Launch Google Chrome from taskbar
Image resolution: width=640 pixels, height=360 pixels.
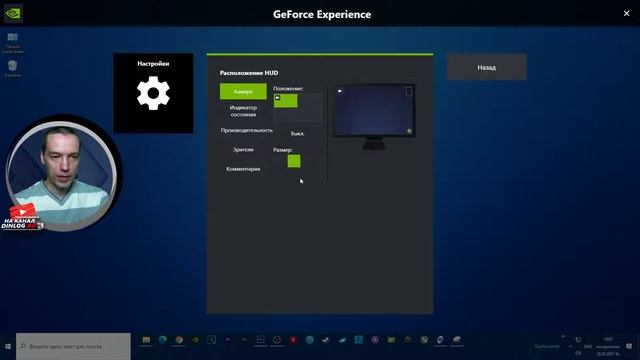tap(179, 340)
